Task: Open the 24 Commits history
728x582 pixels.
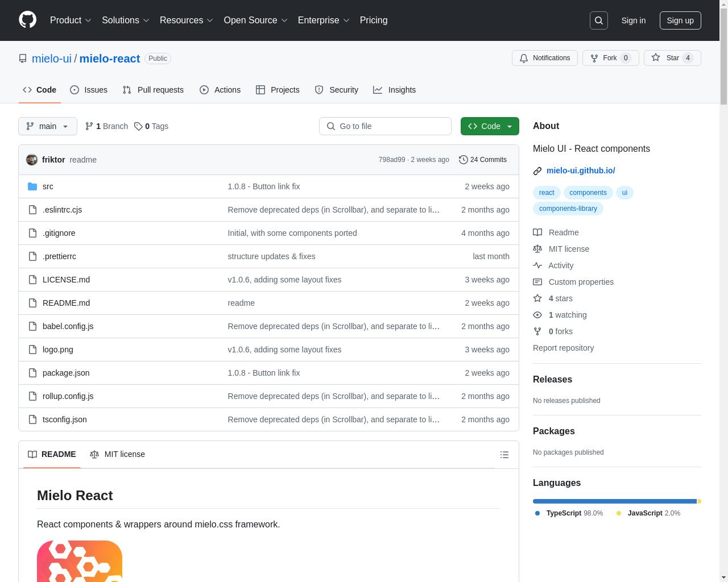Action: (x=483, y=160)
